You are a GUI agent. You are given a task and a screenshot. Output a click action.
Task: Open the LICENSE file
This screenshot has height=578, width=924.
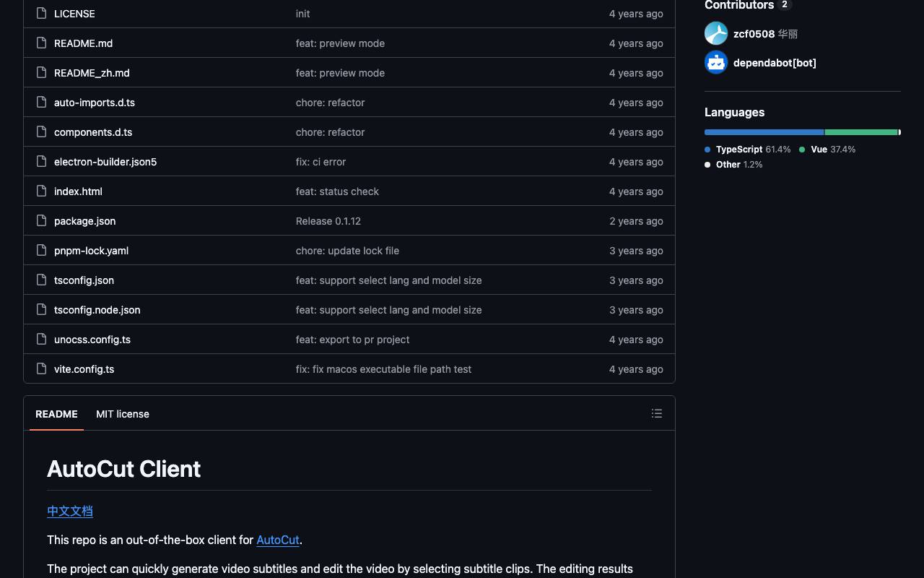(x=74, y=14)
